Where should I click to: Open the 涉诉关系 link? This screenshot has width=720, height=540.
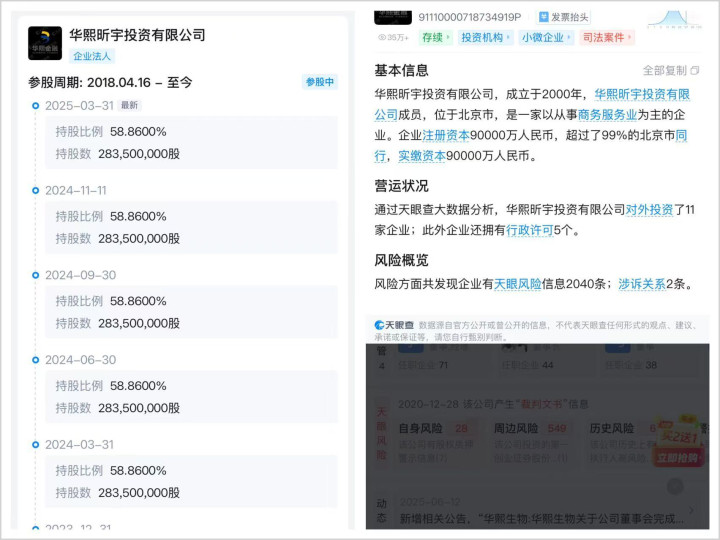(x=641, y=284)
